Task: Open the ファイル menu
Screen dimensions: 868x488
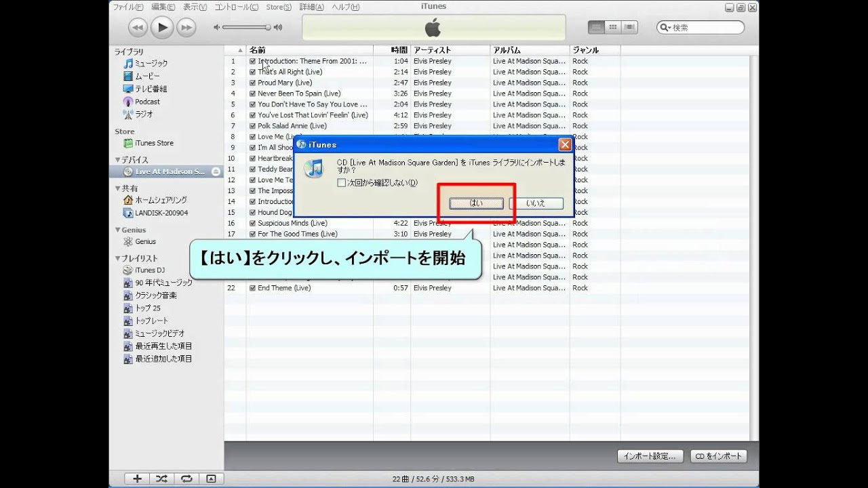Action: 127,7
